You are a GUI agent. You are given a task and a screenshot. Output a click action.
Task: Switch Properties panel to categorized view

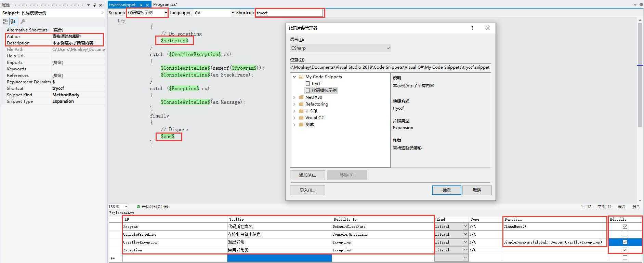(5, 22)
